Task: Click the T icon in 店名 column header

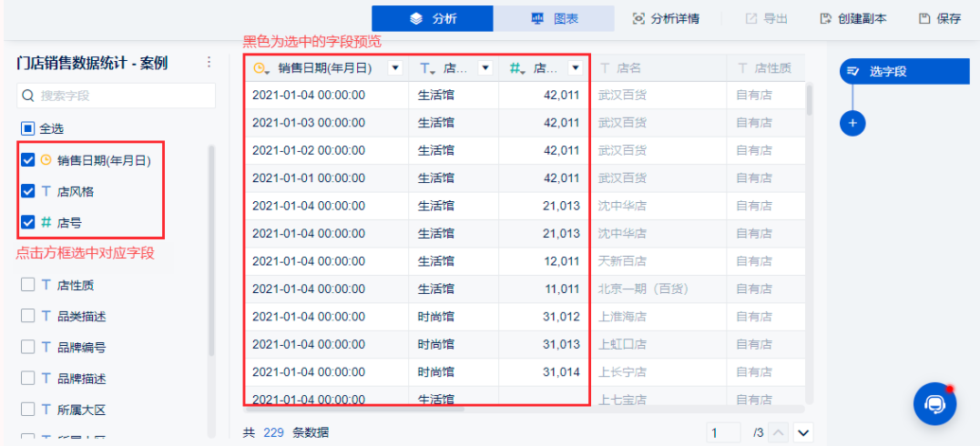Action: 604,68
